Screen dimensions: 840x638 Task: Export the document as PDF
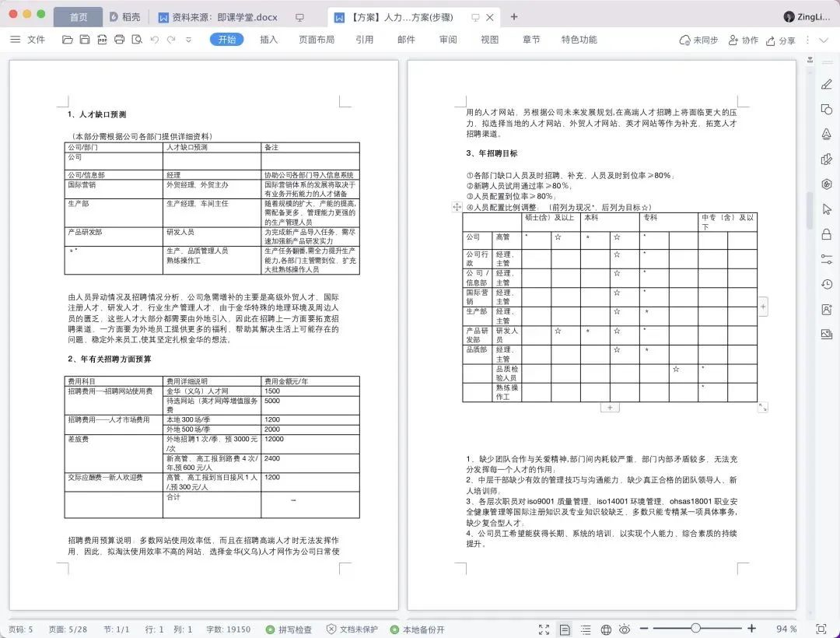click(x=103, y=40)
